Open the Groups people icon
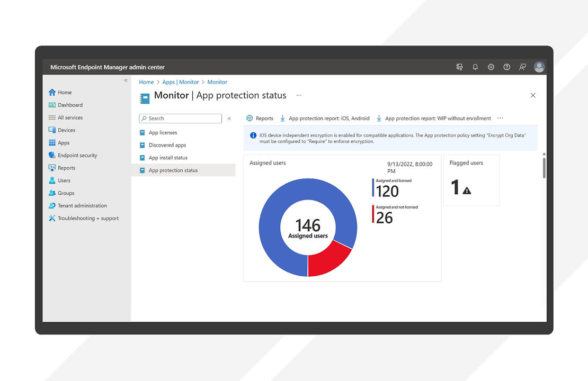Screen dimensions: 588x381 pyautogui.click(x=52, y=193)
